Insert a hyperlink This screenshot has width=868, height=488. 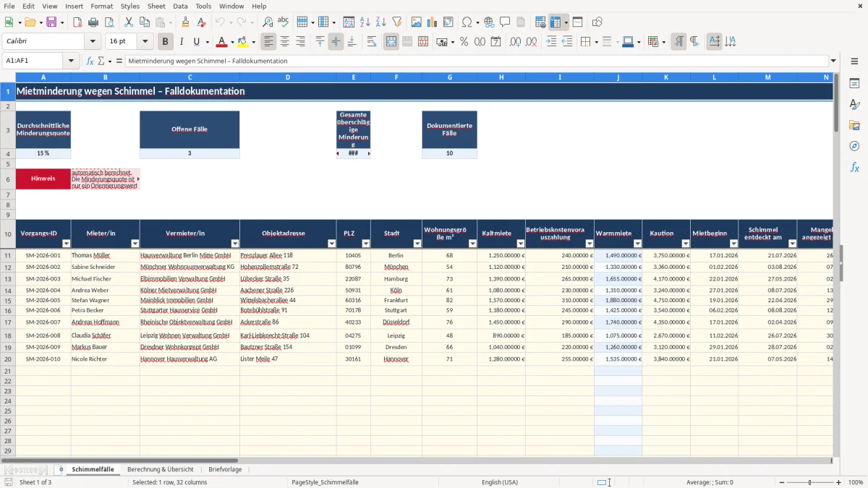[489, 22]
